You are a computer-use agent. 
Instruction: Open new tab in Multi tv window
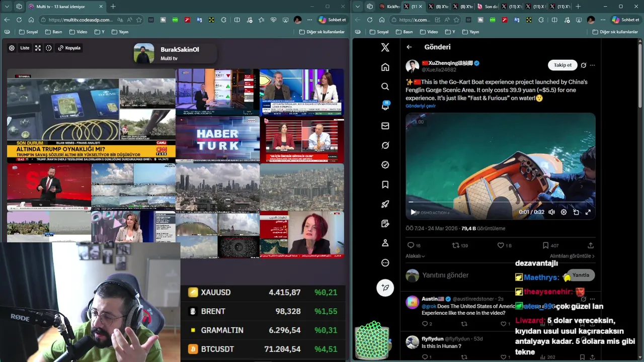[113, 7]
